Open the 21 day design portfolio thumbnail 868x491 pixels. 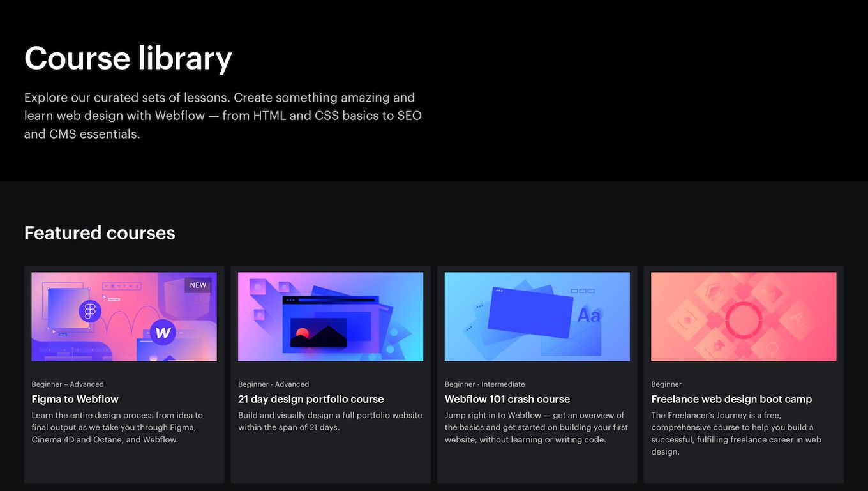(x=331, y=317)
